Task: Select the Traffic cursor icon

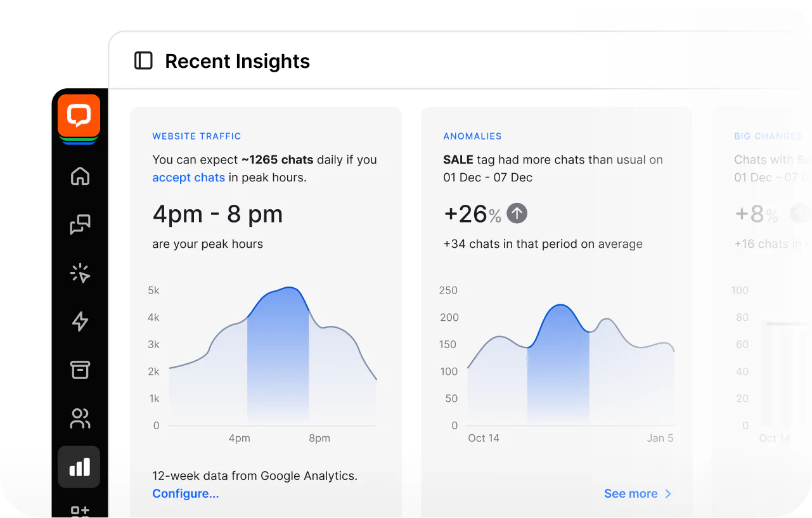Action: pyautogui.click(x=79, y=273)
